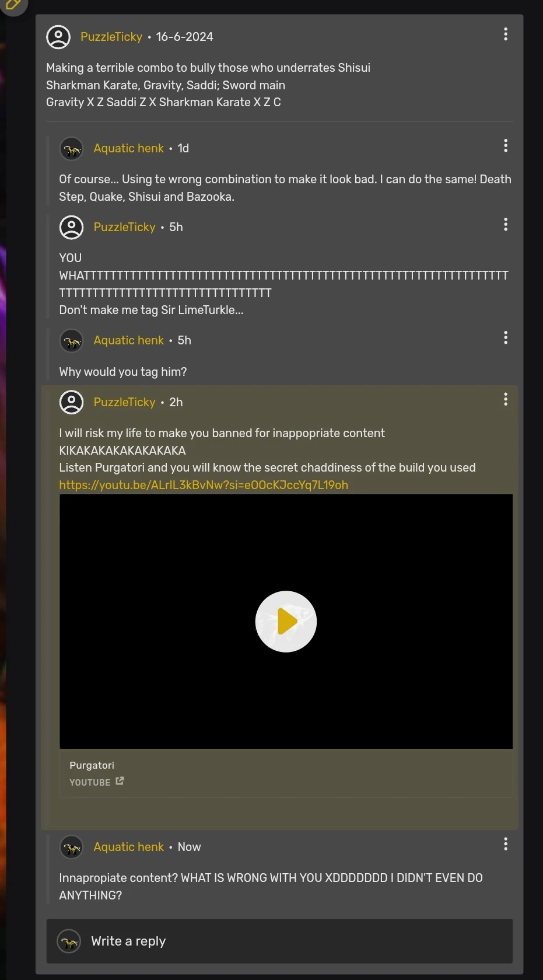Open kebab menu on PuzzleTicky's 2h reply

tap(506, 399)
